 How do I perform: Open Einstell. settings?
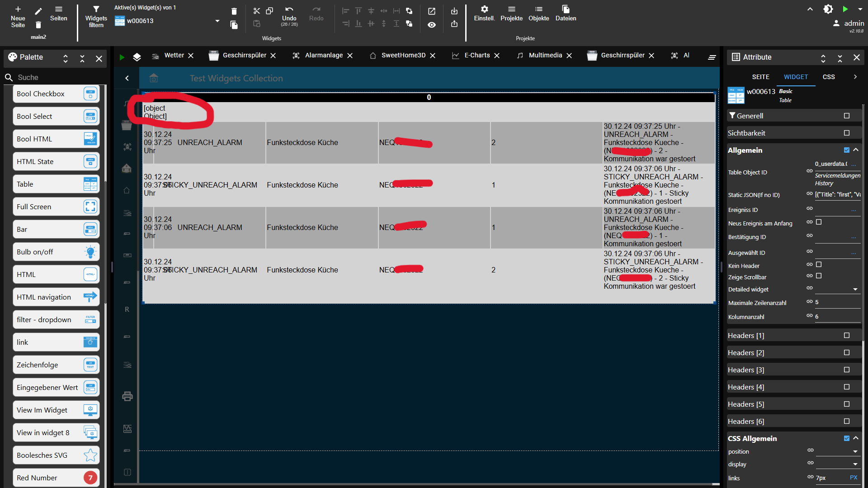tap(484, 14)
